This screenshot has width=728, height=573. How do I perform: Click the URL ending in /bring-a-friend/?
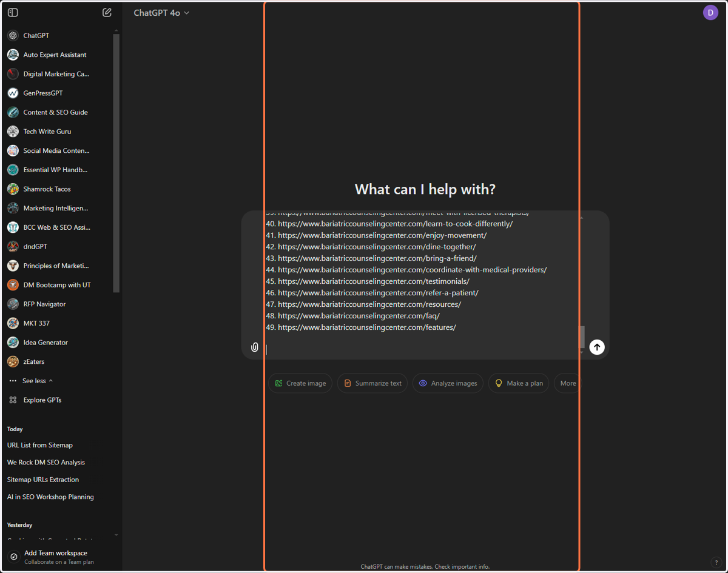377,258
